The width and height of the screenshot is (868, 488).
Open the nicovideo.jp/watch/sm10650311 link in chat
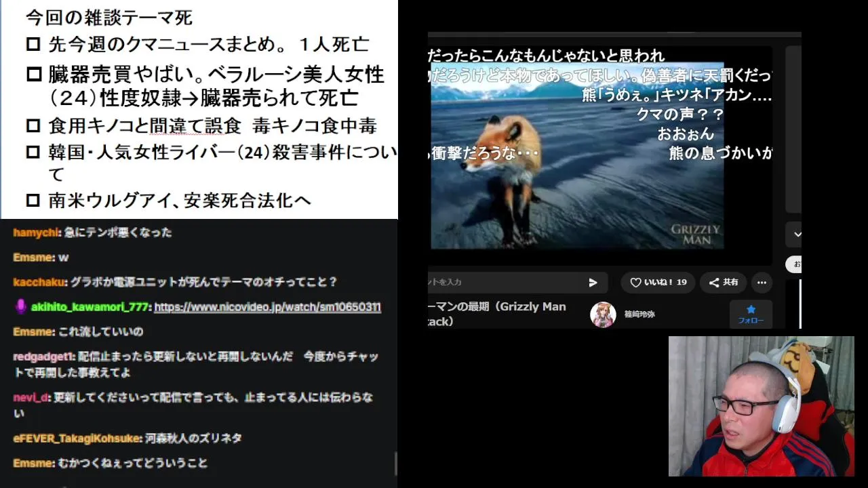pyautogui.click(x=267, y=307)
